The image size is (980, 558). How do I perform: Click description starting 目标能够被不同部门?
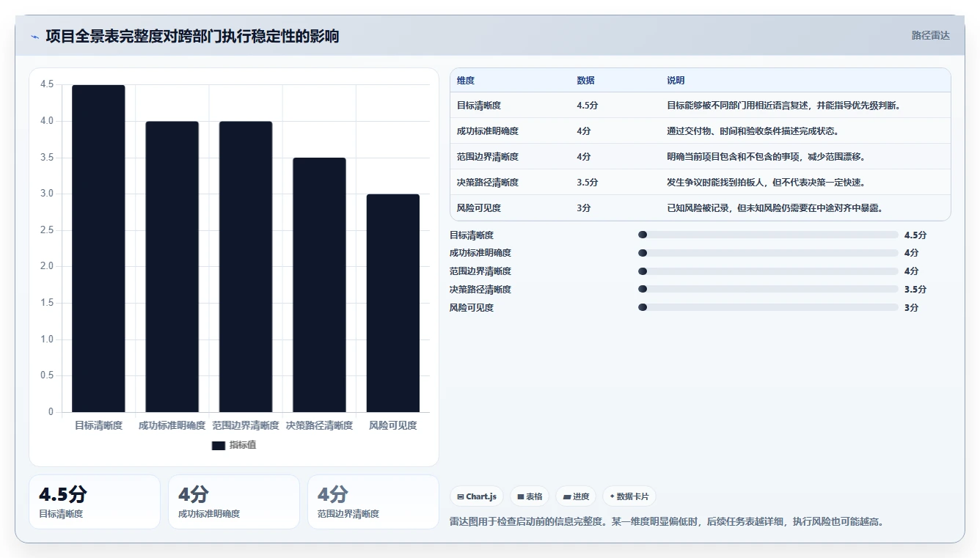[x=783, y=106]
